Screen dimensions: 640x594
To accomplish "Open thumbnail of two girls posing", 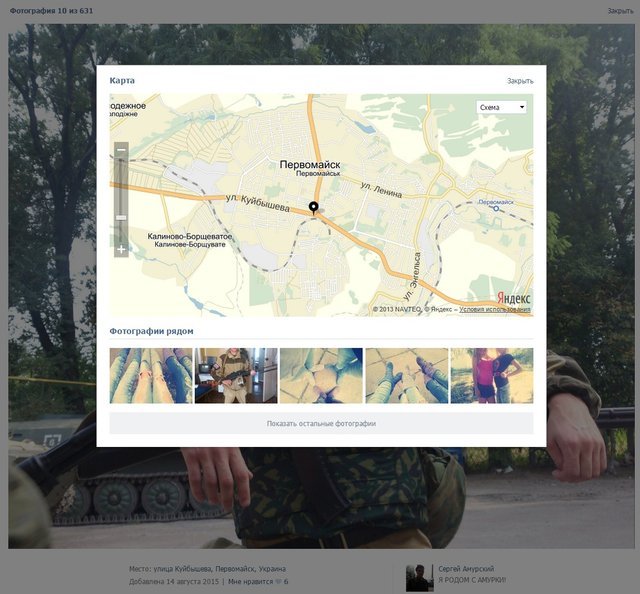I will click(492, 376).
